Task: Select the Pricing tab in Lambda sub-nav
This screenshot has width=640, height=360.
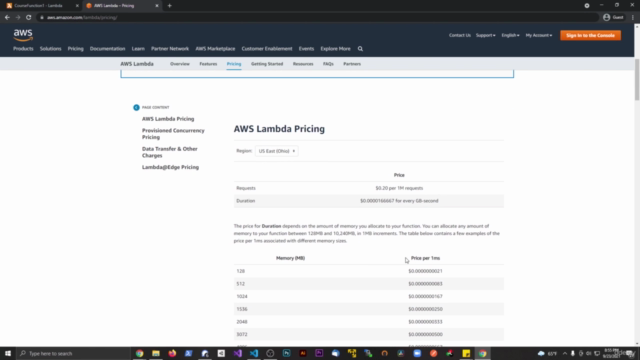Action: tap(234, 64)
